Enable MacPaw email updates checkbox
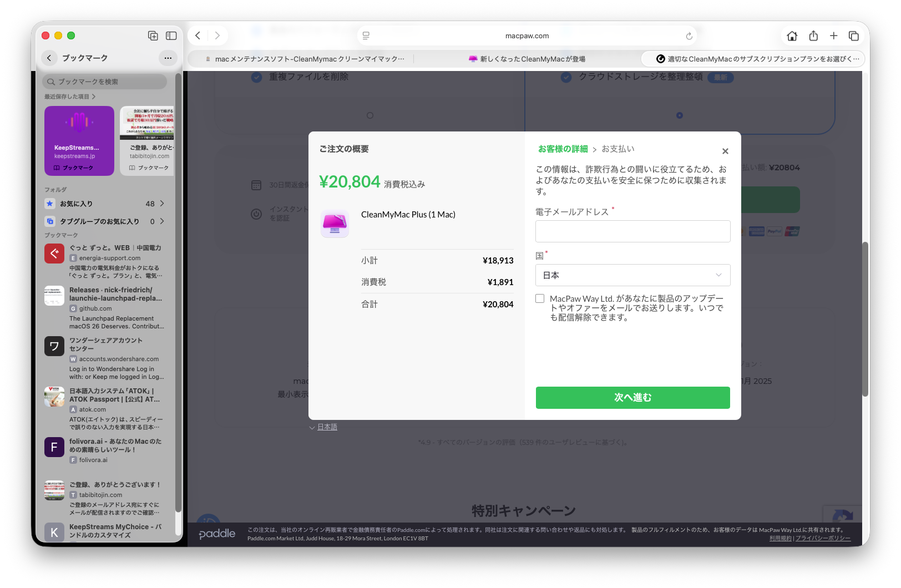This screenshot has height=588, width=901. click(540, 299)
